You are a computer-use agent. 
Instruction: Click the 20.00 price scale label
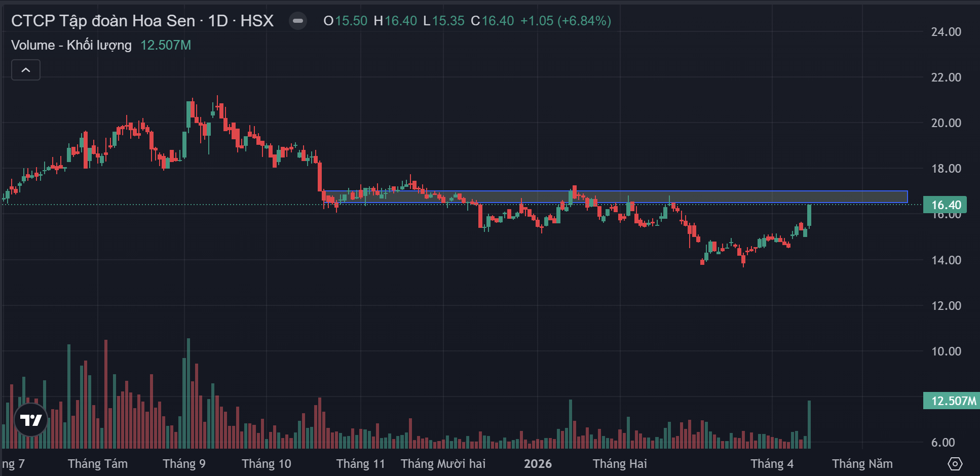(x=946, y=123)
